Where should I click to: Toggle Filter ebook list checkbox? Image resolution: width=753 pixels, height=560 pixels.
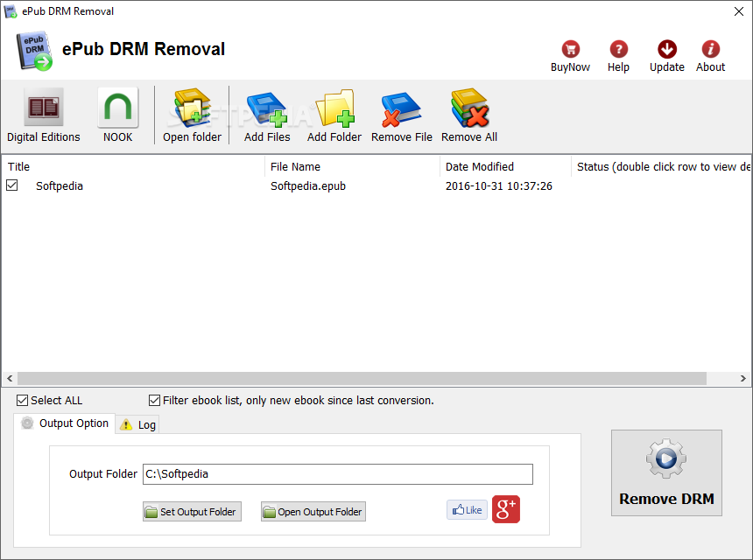(154, 400)
